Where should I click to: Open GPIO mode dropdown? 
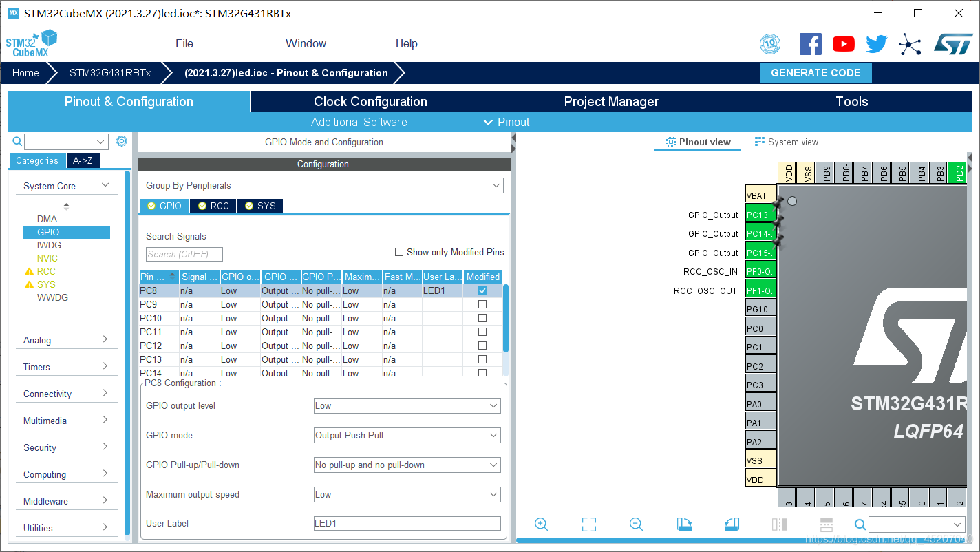pyautogui.click(x=407, y=435)
